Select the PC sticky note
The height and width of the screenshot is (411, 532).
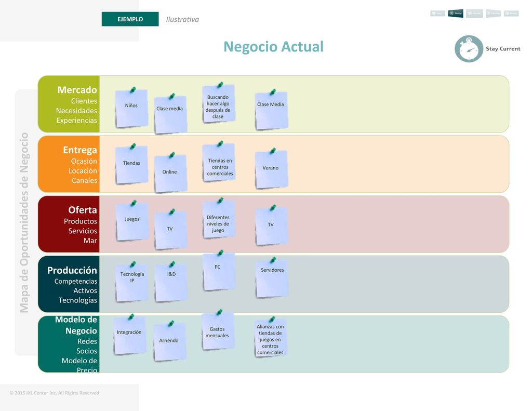(219, 272)
